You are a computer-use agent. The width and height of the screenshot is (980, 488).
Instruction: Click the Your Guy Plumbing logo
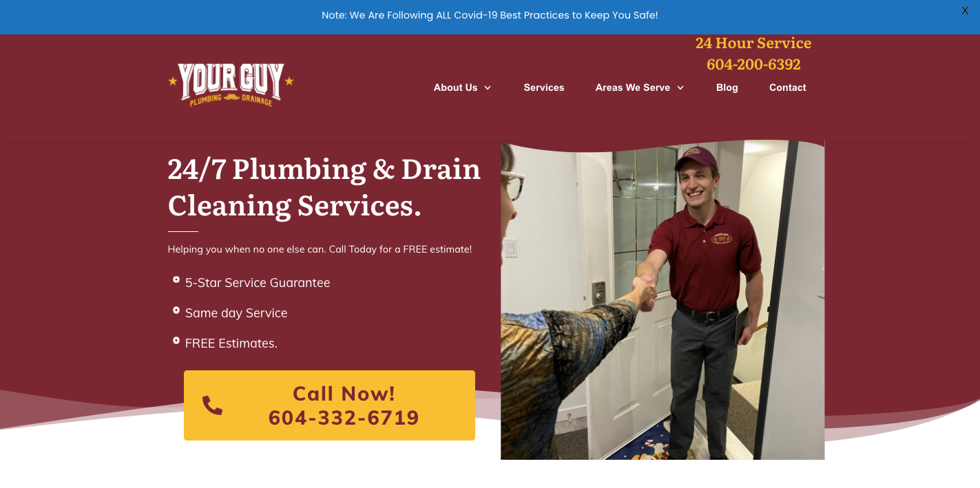[x=231, y=85]
